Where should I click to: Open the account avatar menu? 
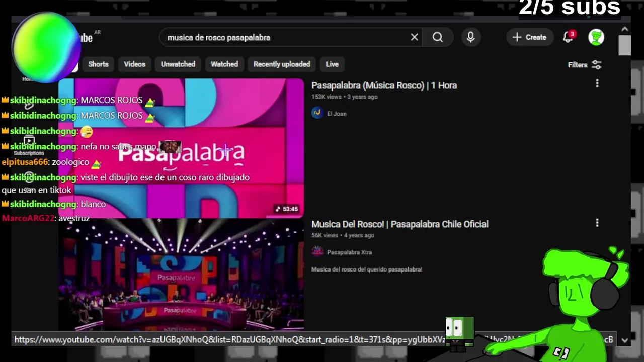click(x=596, y=37)
